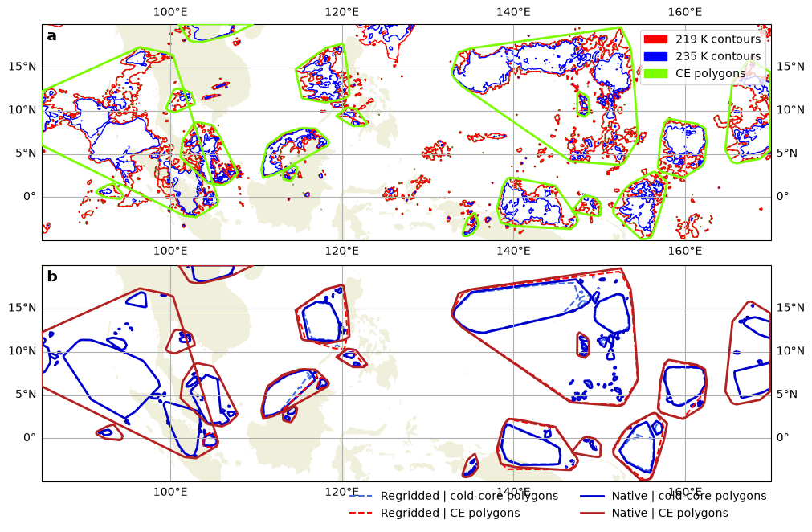
Task: Select the '235 K contours' legend label
Action: 718,56
